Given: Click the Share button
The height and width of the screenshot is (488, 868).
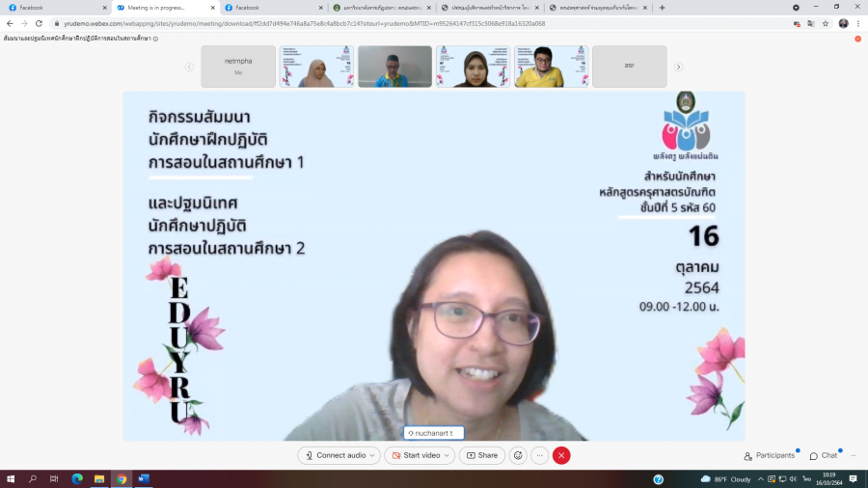Looking at the screenshot, I should [x=482, y=455].
